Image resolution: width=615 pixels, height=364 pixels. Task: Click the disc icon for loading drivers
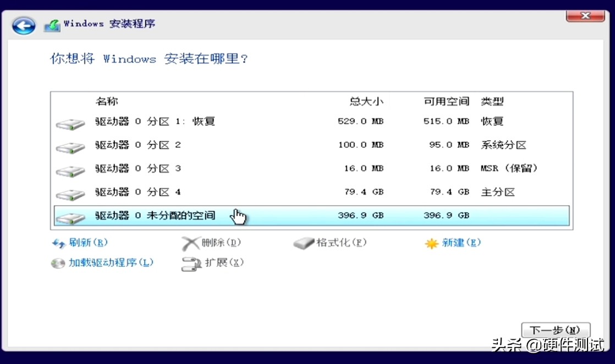(57, 263)
